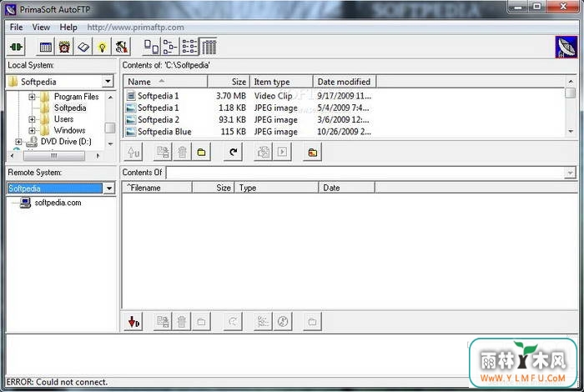This screenshot has width=584, height=392.
Task: Click down arrow of local file list scrollbar
Action: click(x=571, y=132)
